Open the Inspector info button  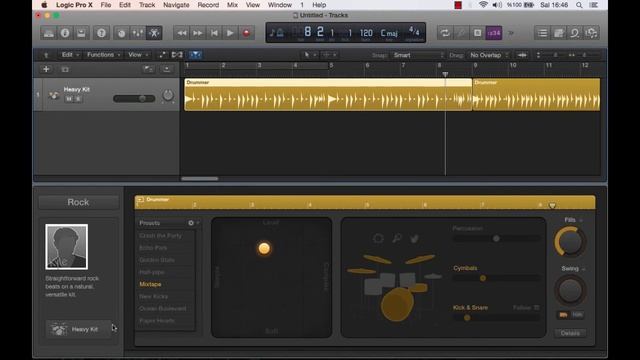point(65,33)
